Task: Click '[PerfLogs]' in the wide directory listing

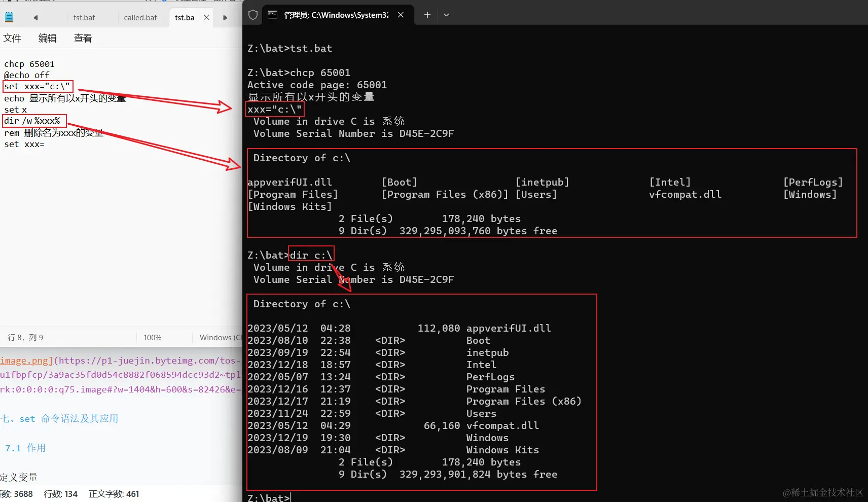Action: point(813,182)
